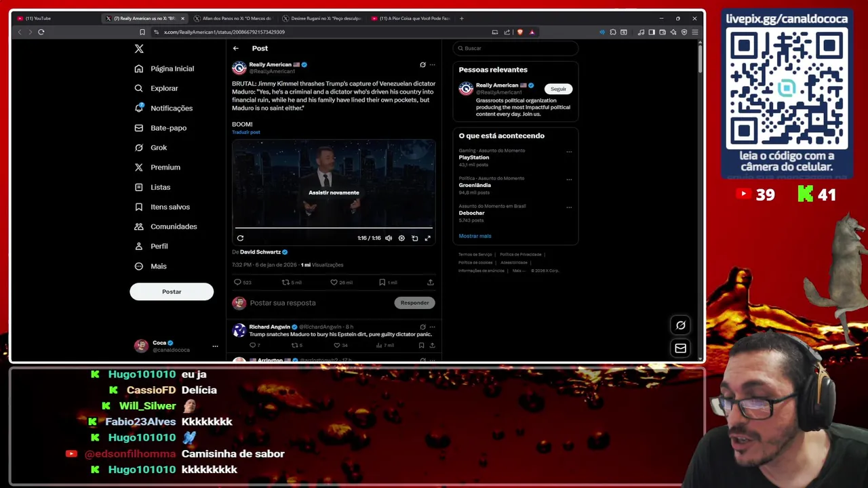Screen dimensions: 868x488
Task: Click the Traduzir post link
Action: [x=245, y=132]
